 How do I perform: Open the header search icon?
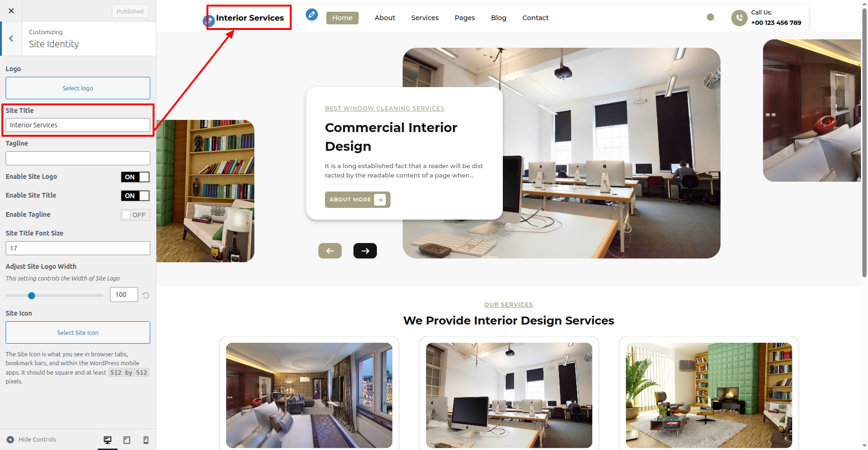tap(710, 17)
